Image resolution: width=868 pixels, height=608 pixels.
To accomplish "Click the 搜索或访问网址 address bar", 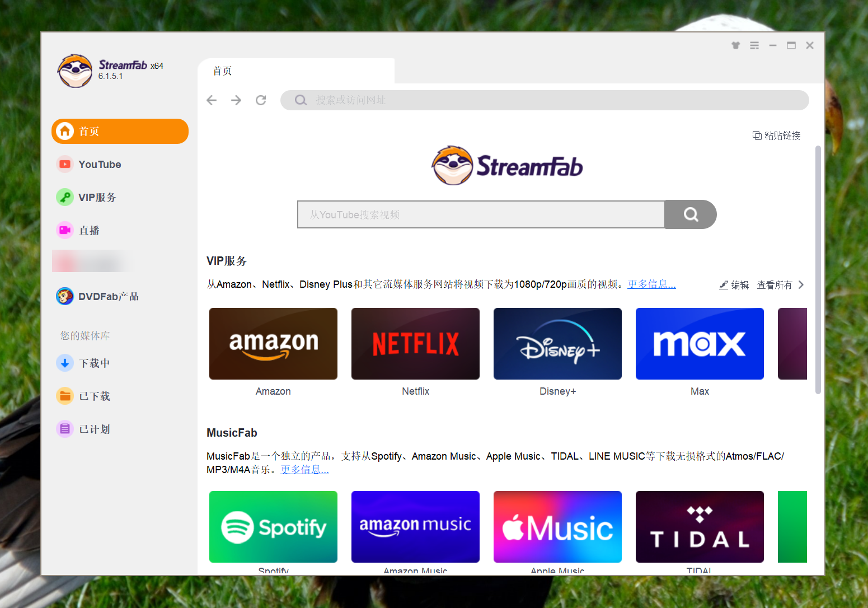I will click(545, 100).
